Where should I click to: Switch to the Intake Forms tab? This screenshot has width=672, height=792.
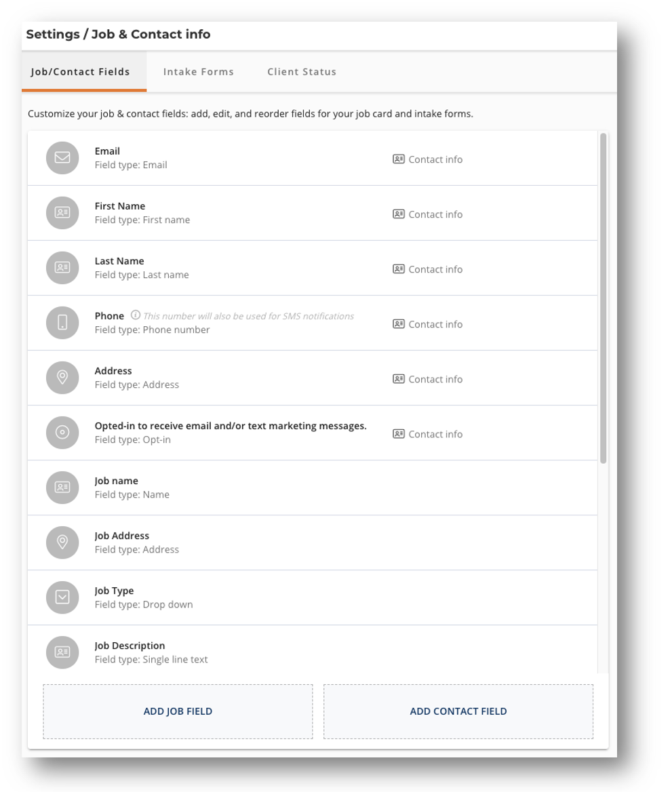coord(198,71)
